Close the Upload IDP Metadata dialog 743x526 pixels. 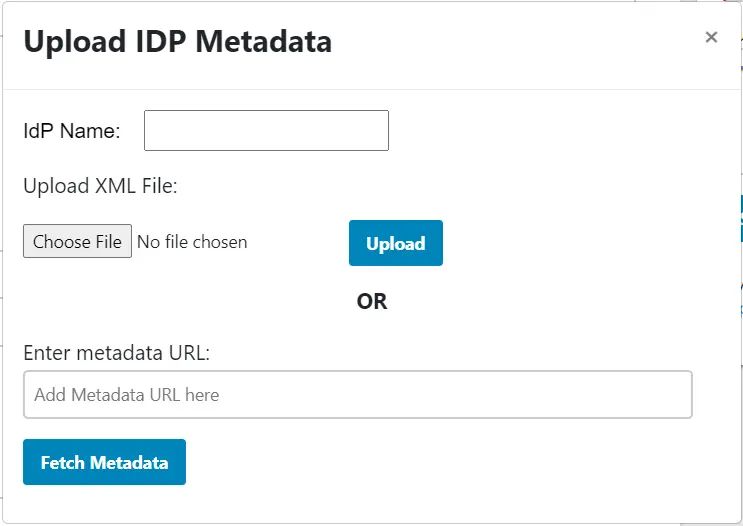pos(711,38)
